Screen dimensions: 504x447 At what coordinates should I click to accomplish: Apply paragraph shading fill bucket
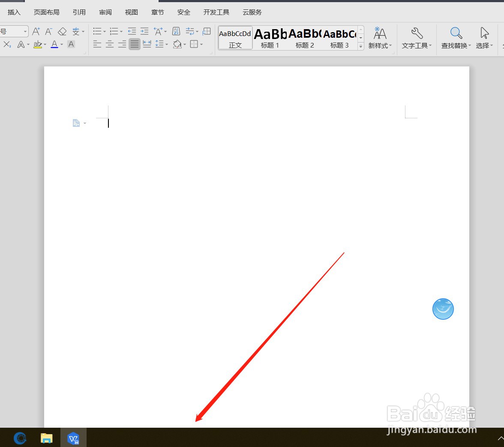pos(177,44)
